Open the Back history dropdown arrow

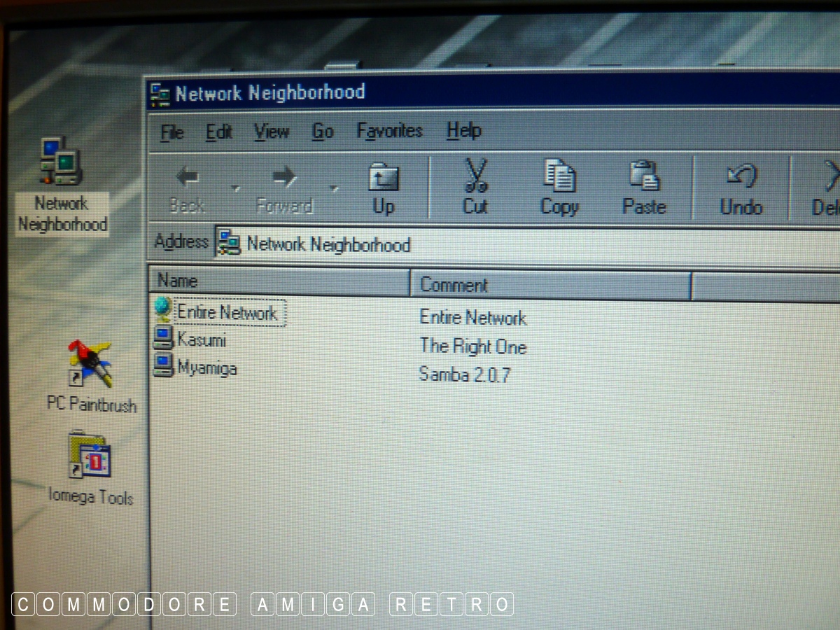pyautogui.click(x=236, y=189)
